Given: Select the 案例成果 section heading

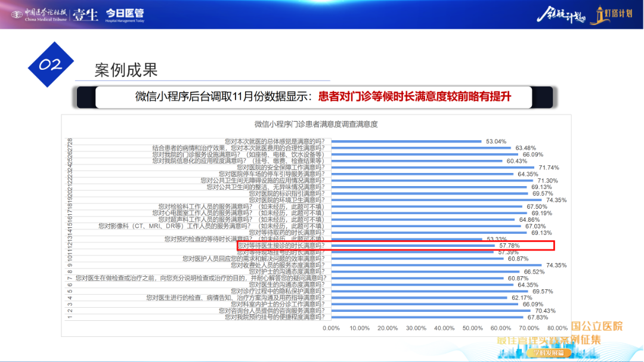Looking at the screenshot, I should [126, 70].
